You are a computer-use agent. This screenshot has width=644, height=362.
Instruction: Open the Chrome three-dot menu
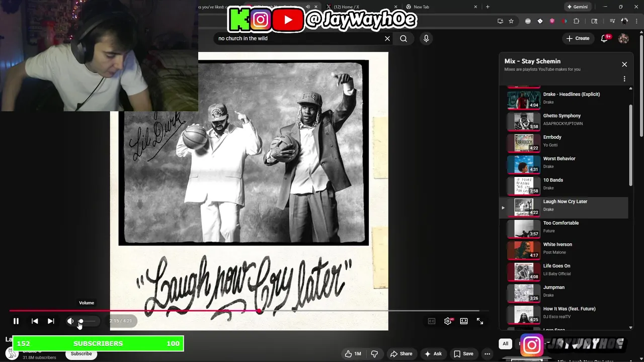click(x=636, y=21)
